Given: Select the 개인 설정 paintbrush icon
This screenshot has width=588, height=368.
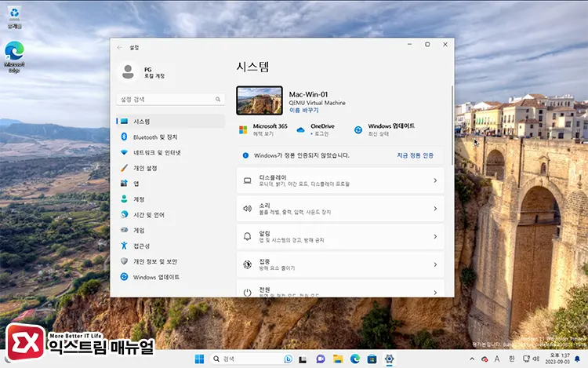Looking at the screenshot, I should tap(124, 168).
